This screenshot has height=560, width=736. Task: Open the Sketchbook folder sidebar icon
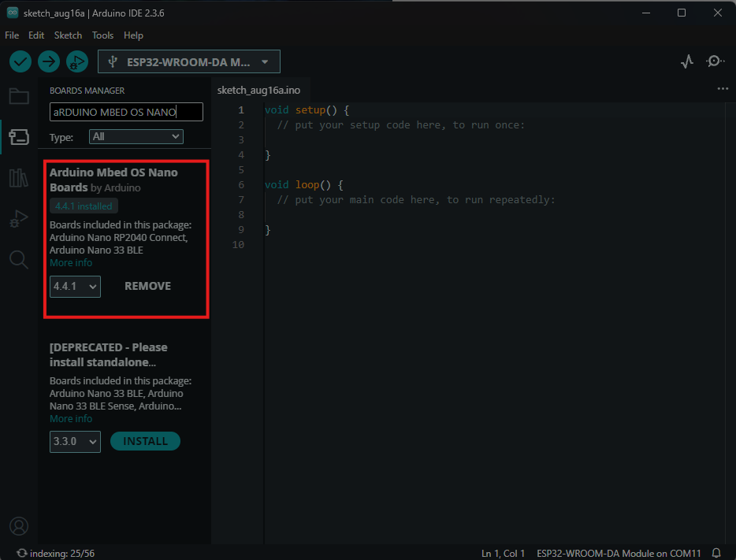pos(19,97)
